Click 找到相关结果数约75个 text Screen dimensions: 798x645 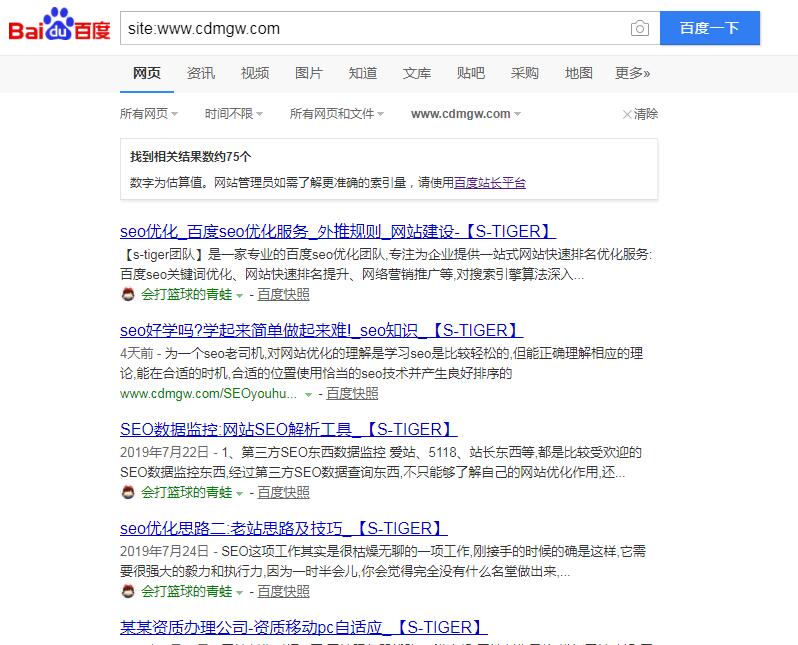(190, 156)
